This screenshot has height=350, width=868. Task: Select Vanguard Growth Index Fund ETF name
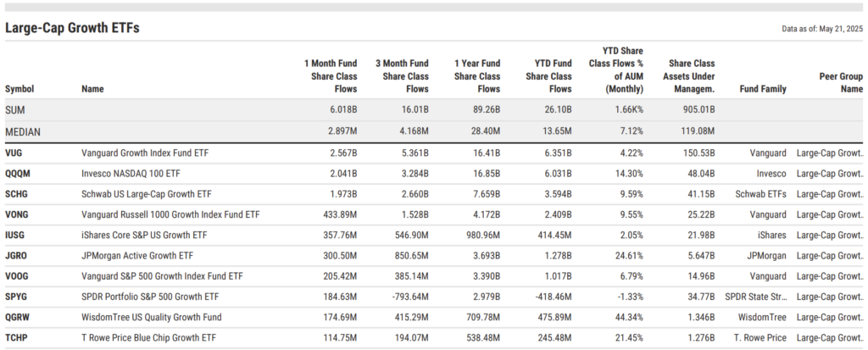pos(145,153)
